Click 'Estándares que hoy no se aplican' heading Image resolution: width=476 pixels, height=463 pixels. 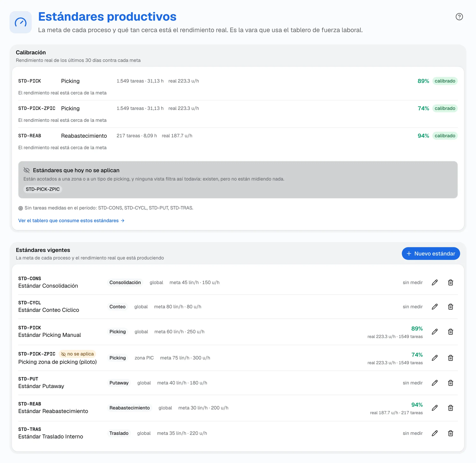click(76, 170)
